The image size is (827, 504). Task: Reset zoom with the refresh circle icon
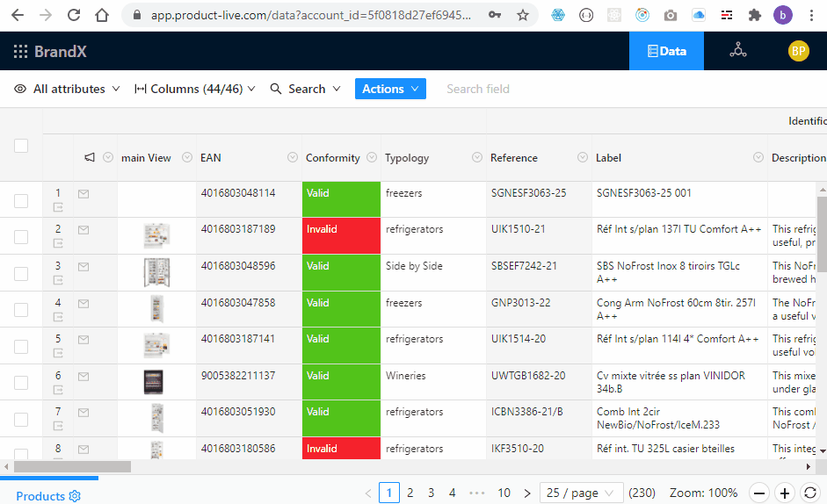tap(810, 493)
